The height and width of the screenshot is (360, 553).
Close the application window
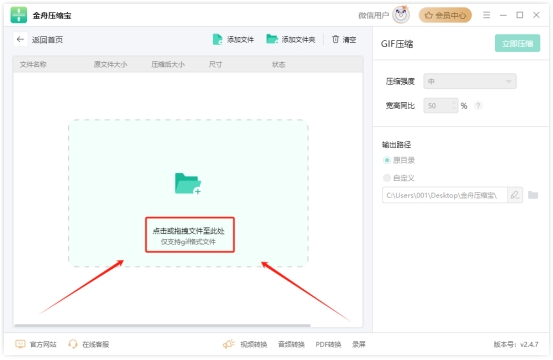tap(536, 15)
